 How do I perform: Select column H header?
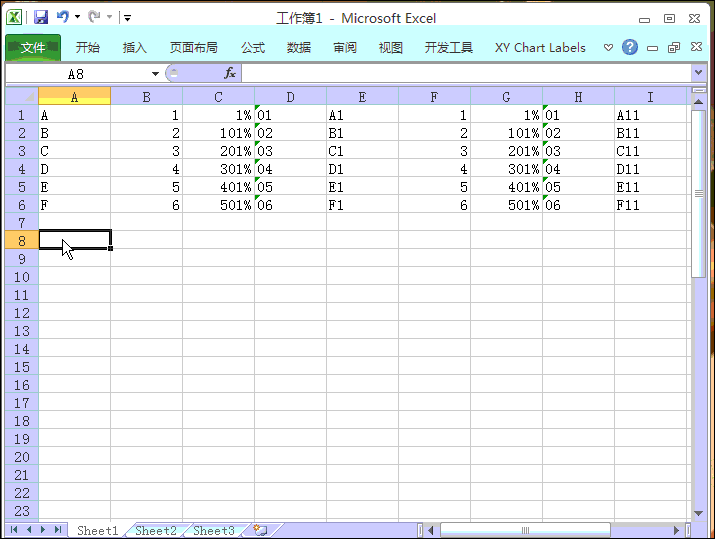578,97
